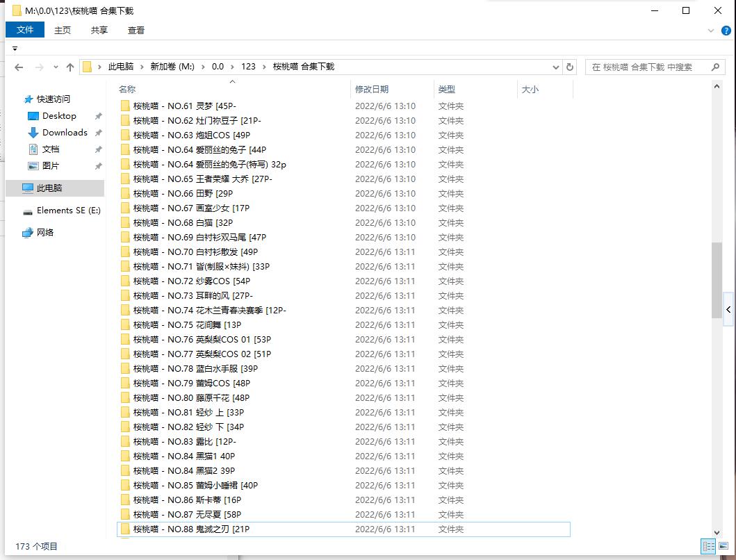The height and width of the screenshot is (560, 736).
Task: Sort by 名称 column header
Action: [234, 89]
